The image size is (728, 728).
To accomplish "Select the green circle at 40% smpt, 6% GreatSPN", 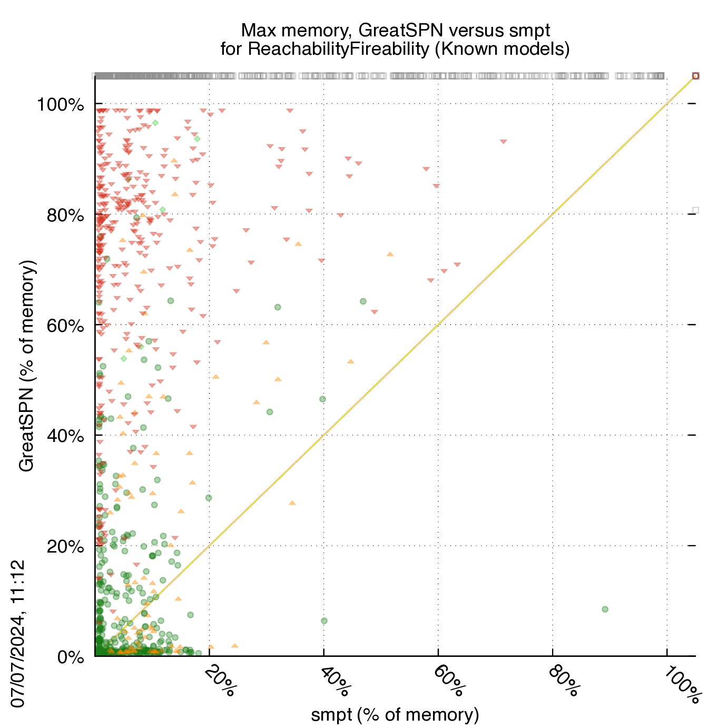I will 324,621.
